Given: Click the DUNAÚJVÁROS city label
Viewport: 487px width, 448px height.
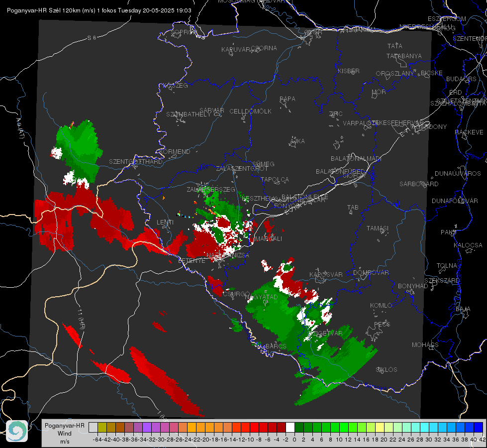Looking at the screenshot, I should pyautogui.click(x=458, y=174).
